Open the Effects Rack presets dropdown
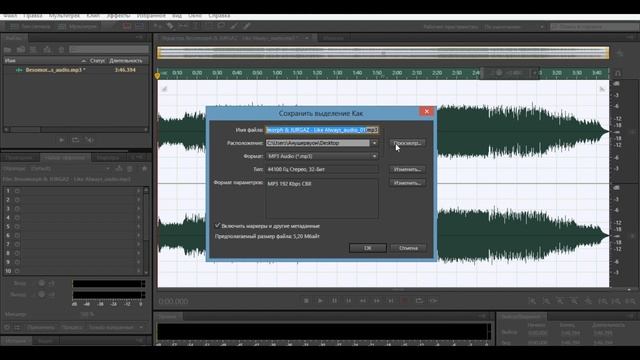Viewport: 640px width, 360px height. pyautogui.click(x=70, y=168)
